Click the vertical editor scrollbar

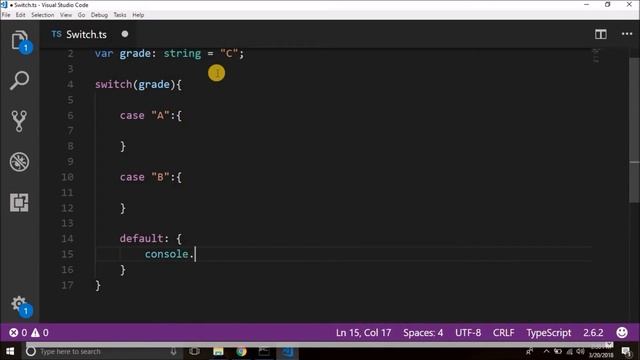point(634,131)
